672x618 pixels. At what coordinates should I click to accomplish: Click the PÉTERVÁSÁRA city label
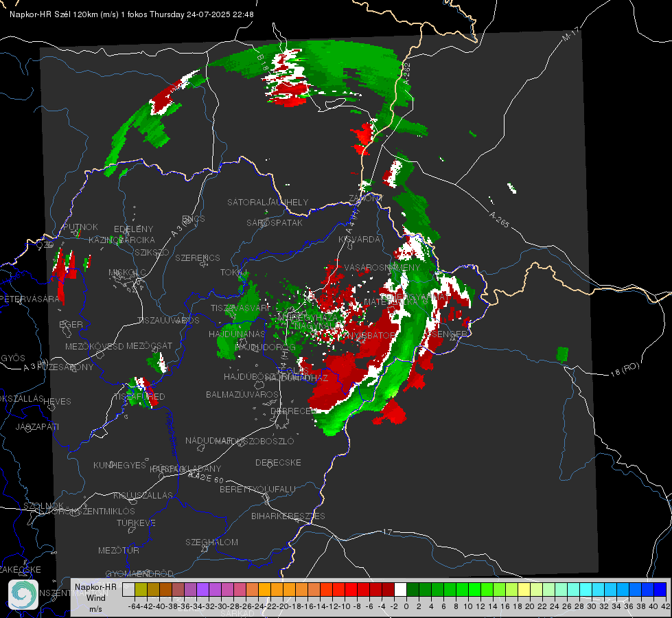30,299
